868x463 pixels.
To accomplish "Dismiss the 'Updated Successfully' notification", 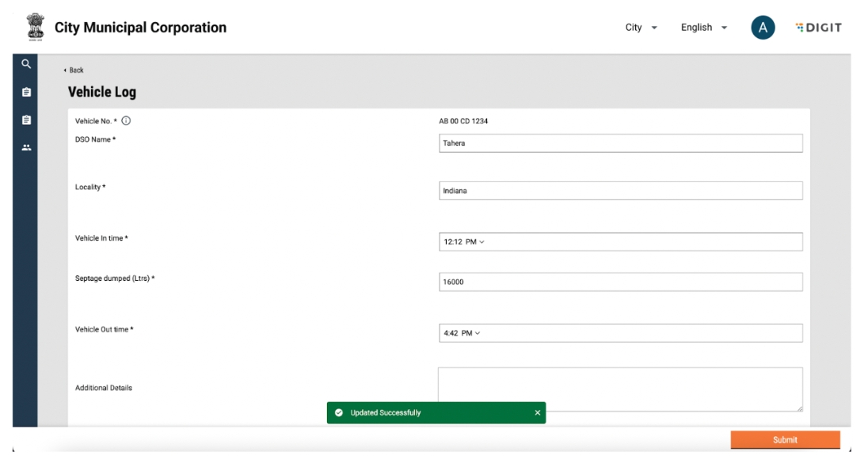I will 537,412.
